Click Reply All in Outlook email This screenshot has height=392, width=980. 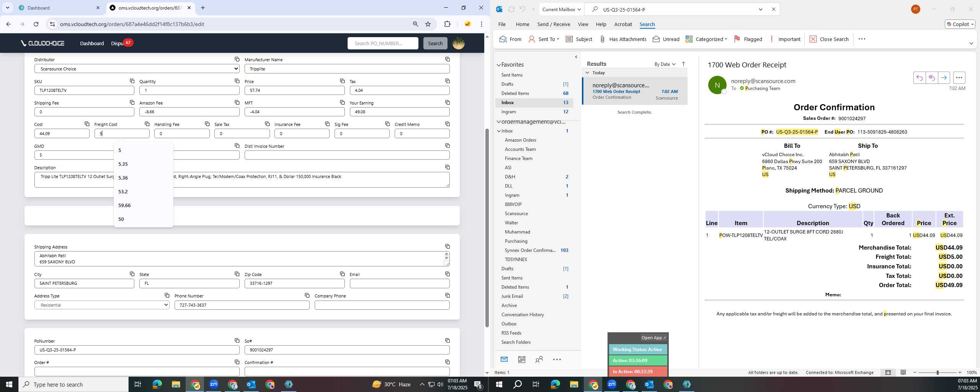coord(932,78)
